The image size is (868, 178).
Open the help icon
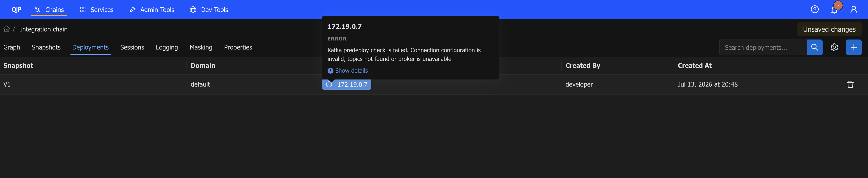pyautogui.click(x=815, y=10)
